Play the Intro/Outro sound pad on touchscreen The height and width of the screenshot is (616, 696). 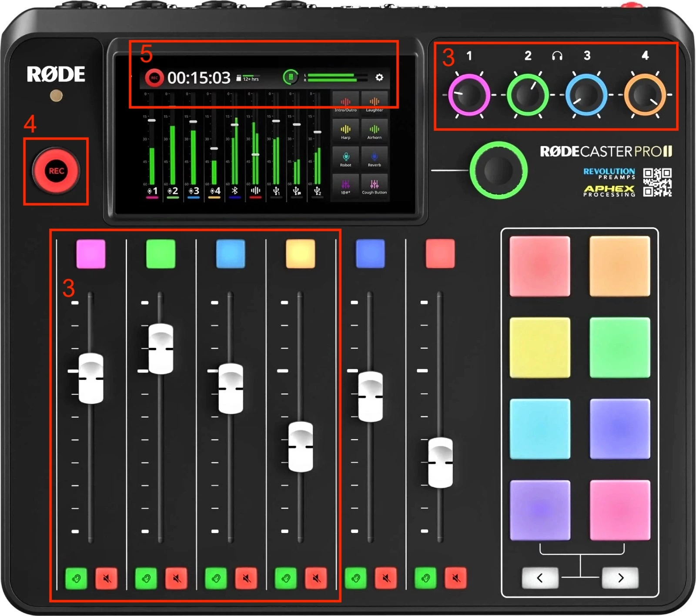(346, 103)
